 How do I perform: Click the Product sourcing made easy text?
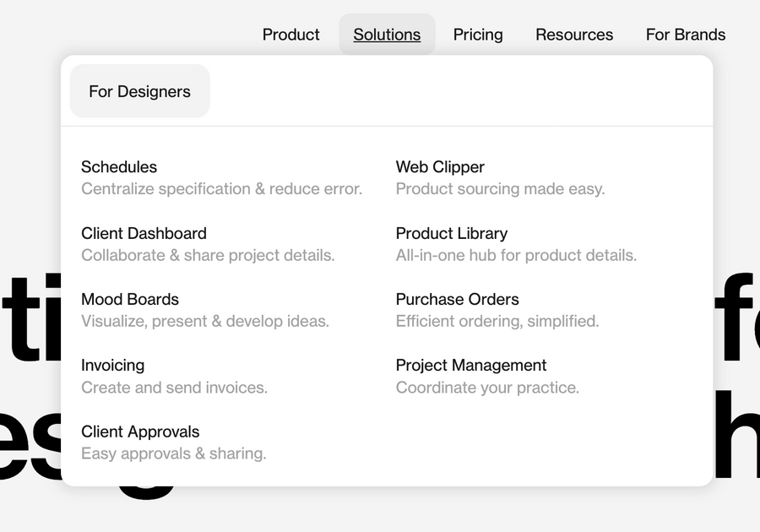[x=500, y=189]
